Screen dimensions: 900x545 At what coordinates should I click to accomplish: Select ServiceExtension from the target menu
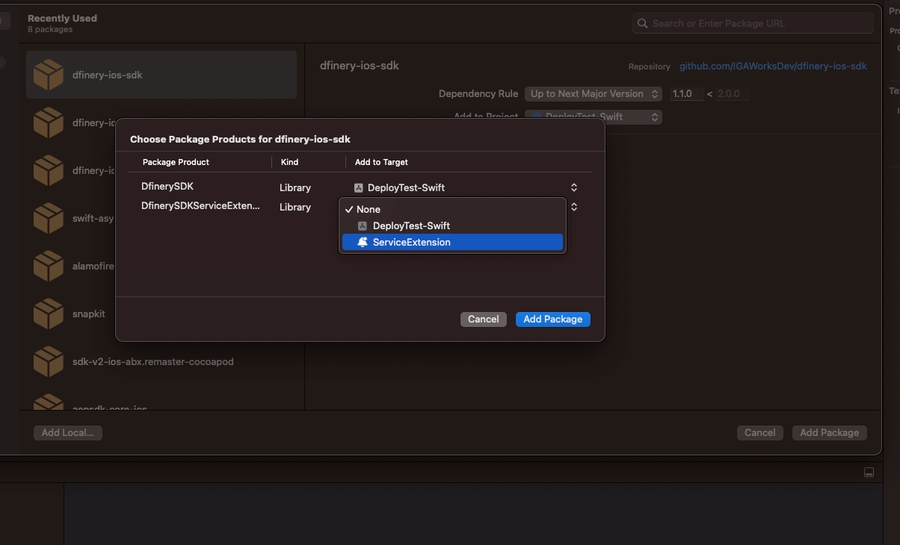tap(411, 242)
